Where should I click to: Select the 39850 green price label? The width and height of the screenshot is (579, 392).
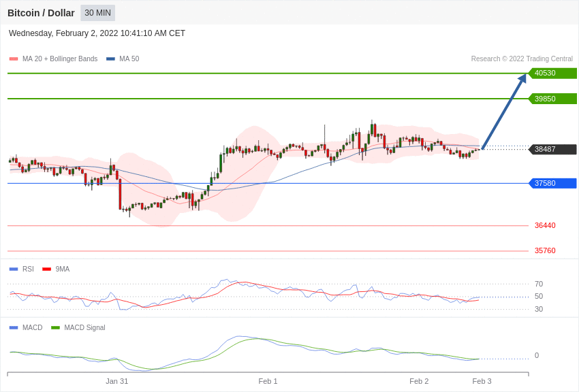tap(552, 99)
